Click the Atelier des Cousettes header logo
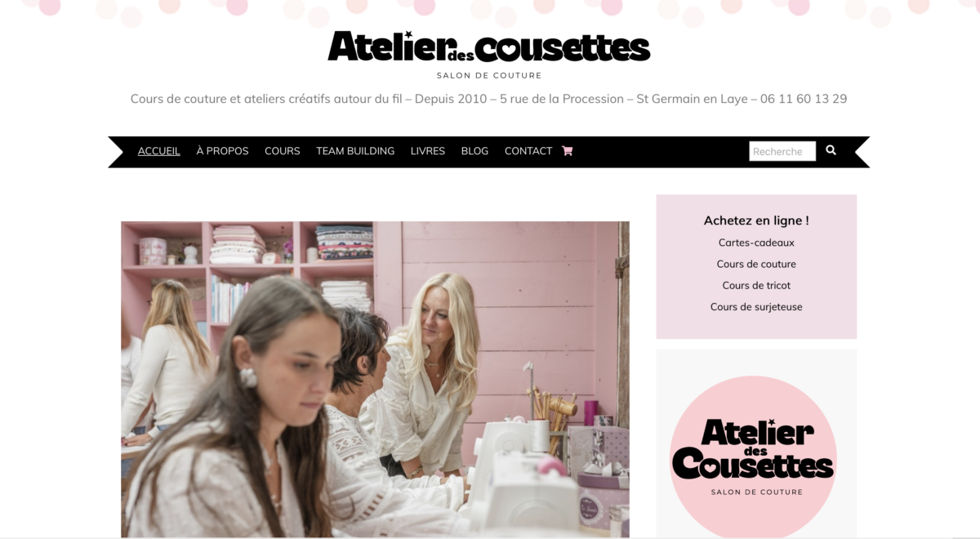The height and width of the screenshot is (539, 980). 489,47
